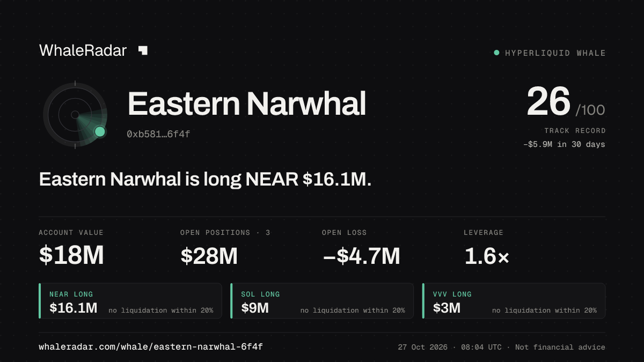Click the score 26
The image size is (644, 362).
[x=548, y=102]
